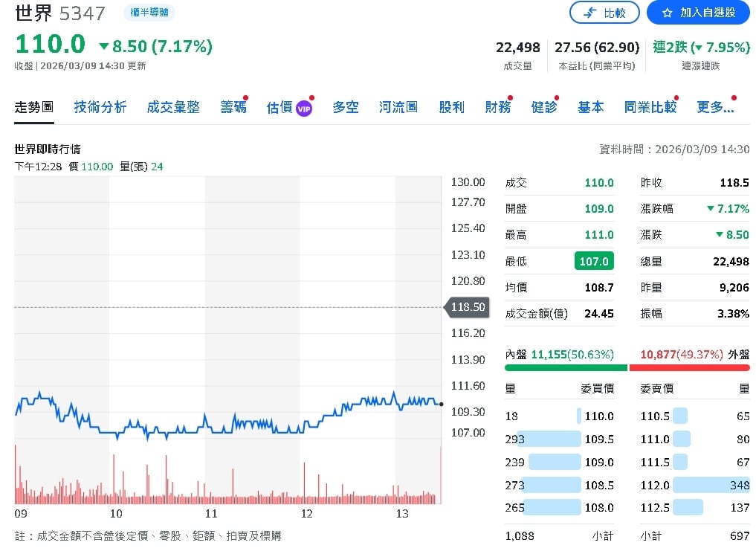Image resolution: width=756 pixels, height=554 pixels.
Task: Switch to the 河流圖 tab
Action: click(x=397, y=107)
